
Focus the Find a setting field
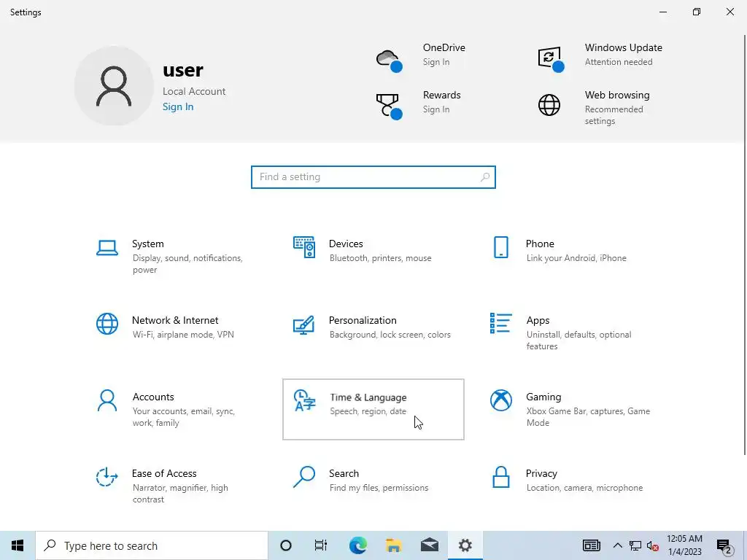click(x=373, y=177)
